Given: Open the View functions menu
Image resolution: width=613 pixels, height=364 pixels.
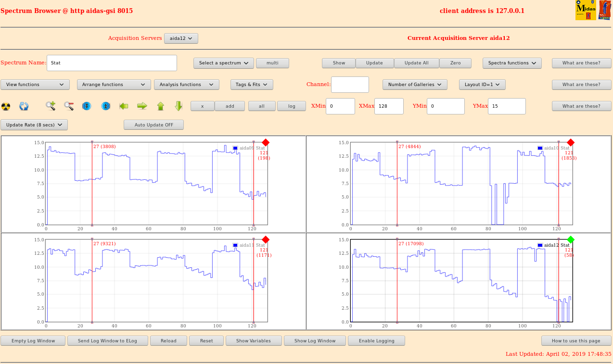Looking at the screenshot, I should (35, 85).
